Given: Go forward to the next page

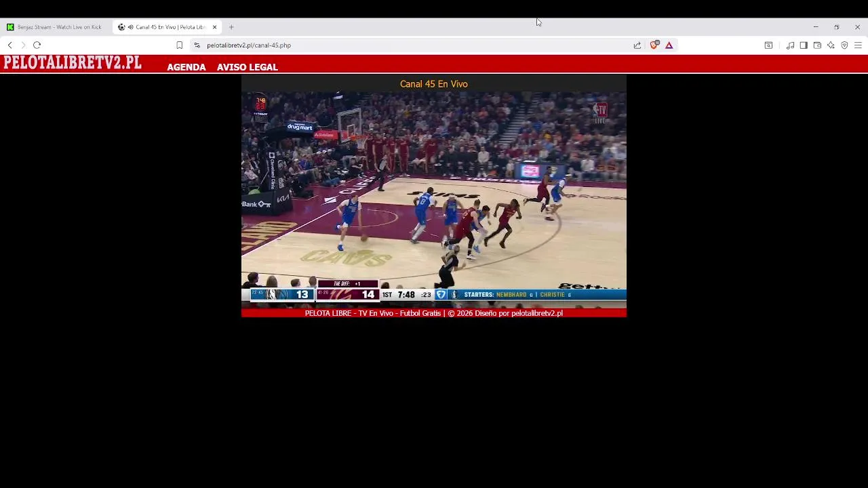Looking at the screenshot, I should tap(23, 45).
